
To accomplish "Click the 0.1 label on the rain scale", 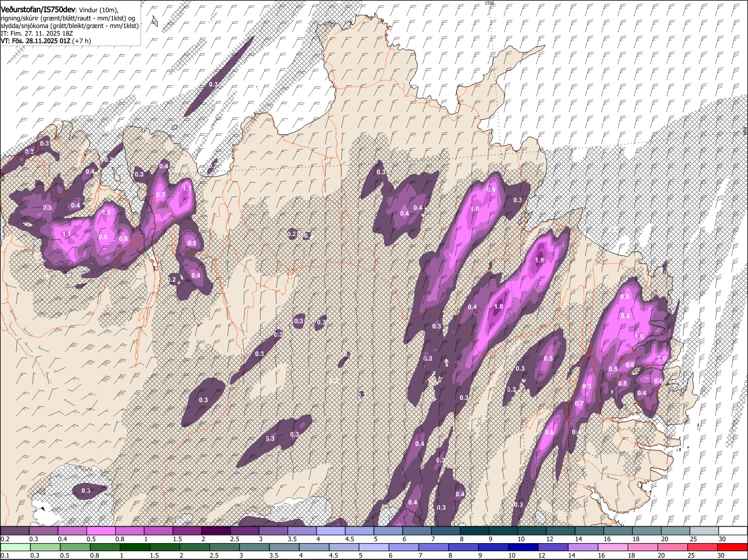I will (5, 556).
